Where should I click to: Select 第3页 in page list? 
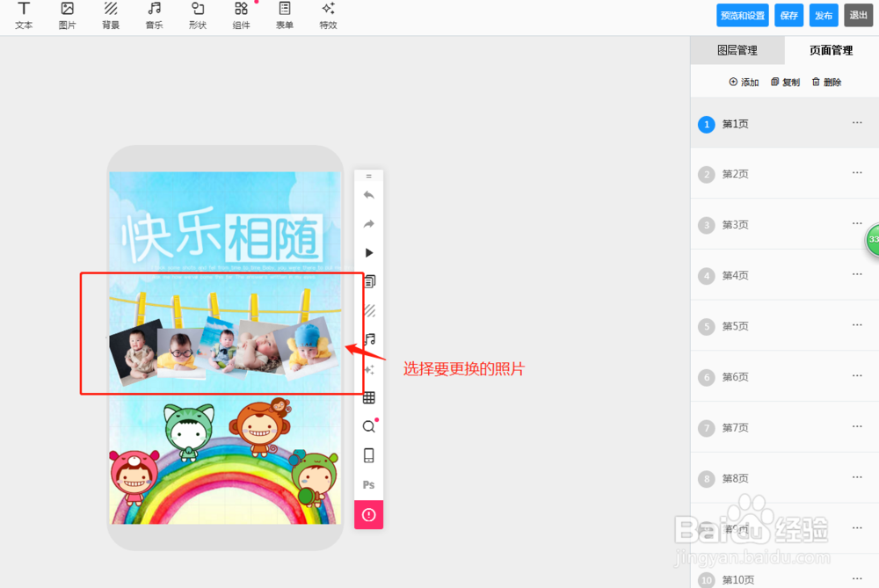pos(785,224)
